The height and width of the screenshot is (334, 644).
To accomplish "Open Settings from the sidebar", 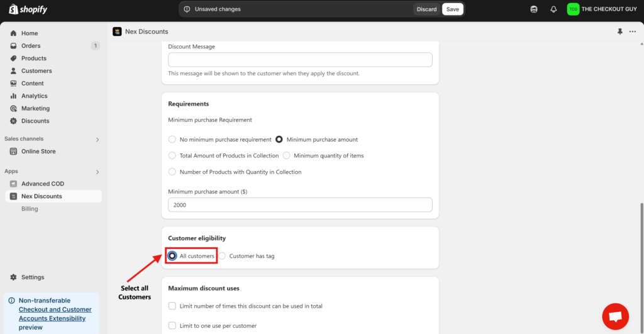I will pos(33,277).
